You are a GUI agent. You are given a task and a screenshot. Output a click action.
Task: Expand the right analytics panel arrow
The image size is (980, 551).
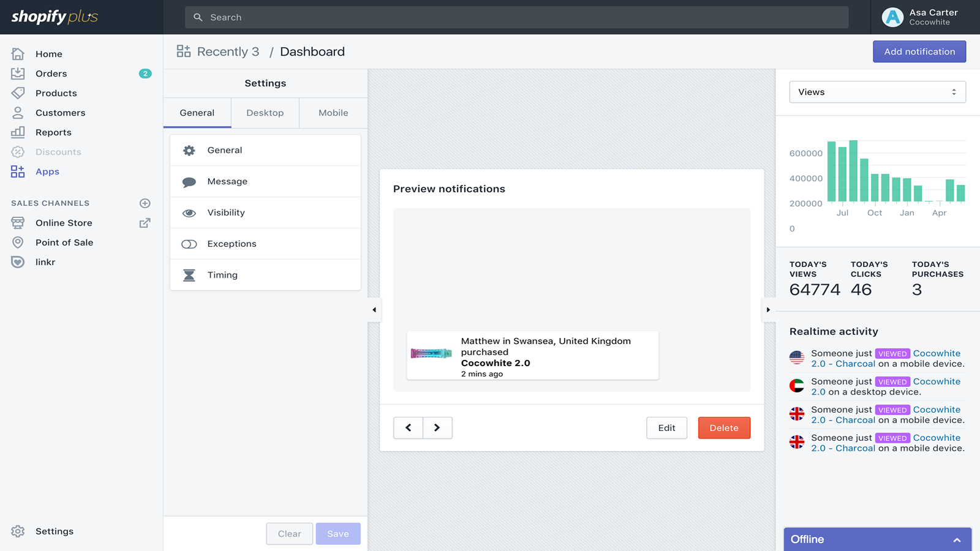[768, 310]
